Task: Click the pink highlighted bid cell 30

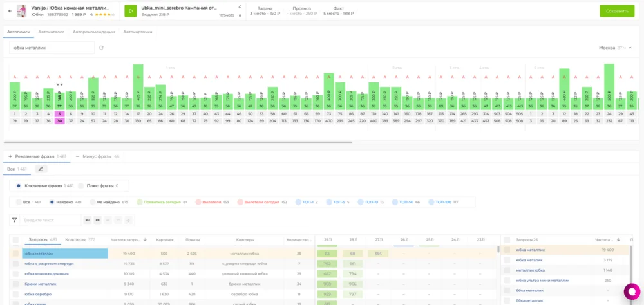Action: pos(59,120)
